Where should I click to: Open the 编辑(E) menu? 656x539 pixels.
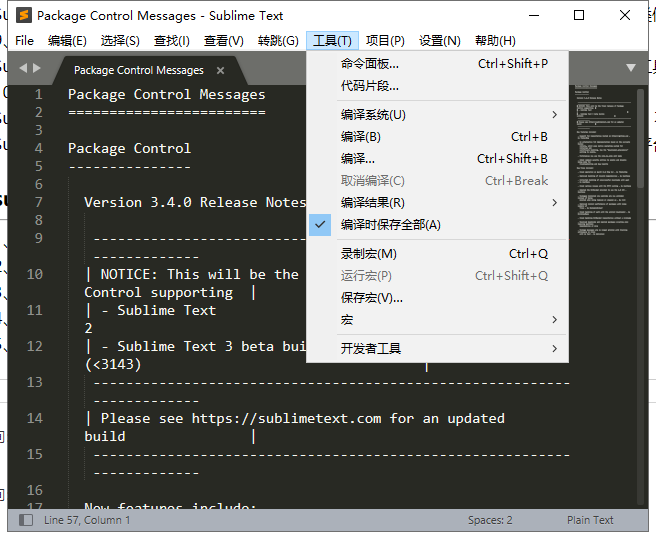(x=67, y=41)
